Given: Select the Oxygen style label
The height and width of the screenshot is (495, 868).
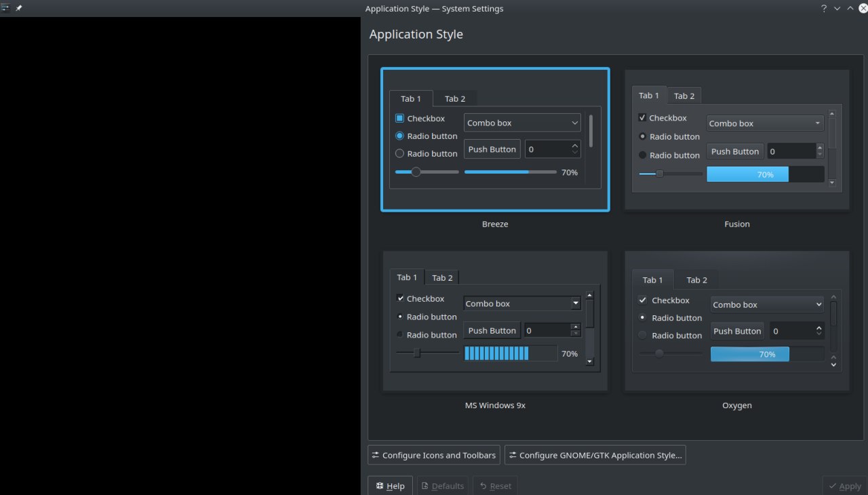Looking at the screenshot, I should pyautogui.click(x=737, y=405).
